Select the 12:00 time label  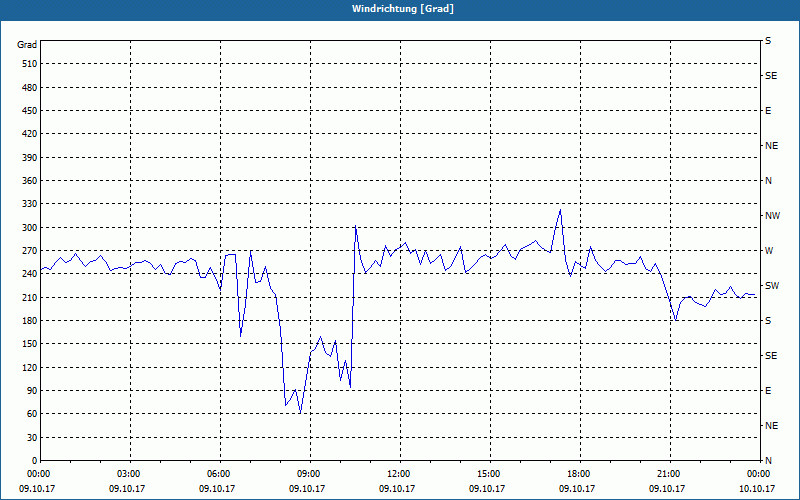click(x=398, y=474)
